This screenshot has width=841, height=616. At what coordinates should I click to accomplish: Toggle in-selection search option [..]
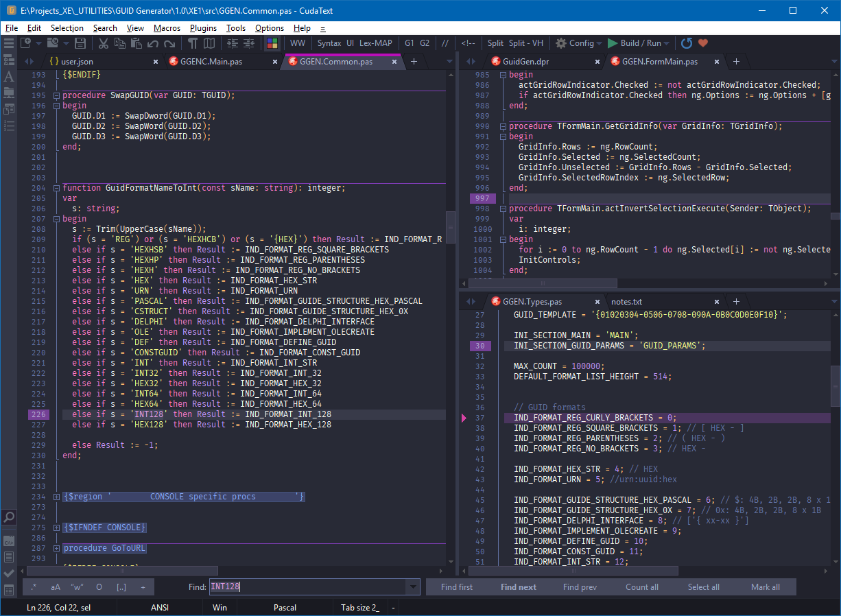pos(121,587)
